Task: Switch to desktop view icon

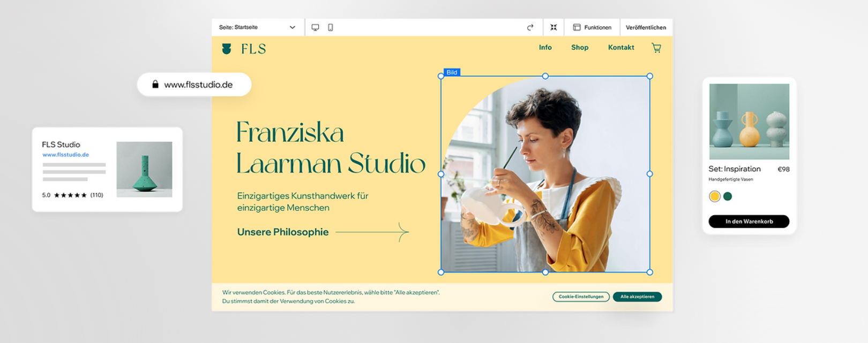Action: click(x=315, y=27)
